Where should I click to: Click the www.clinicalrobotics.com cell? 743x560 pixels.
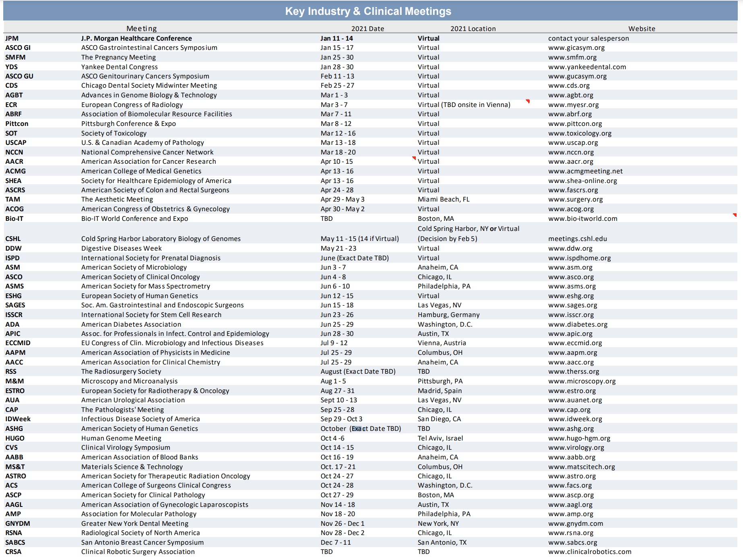590,552
